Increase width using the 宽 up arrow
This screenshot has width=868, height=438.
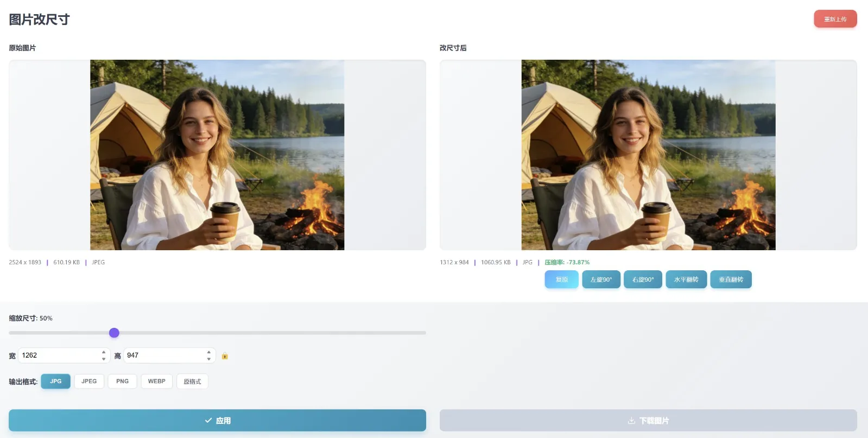104,352
